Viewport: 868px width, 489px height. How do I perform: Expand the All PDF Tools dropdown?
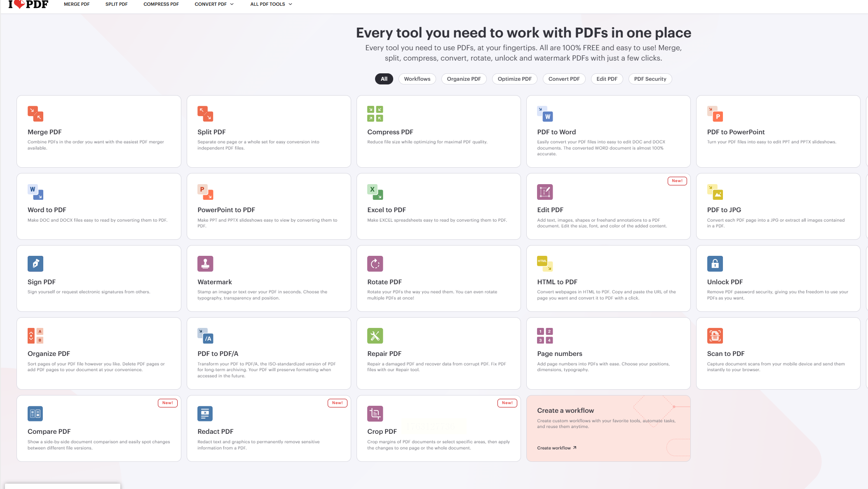pos(271,4)
